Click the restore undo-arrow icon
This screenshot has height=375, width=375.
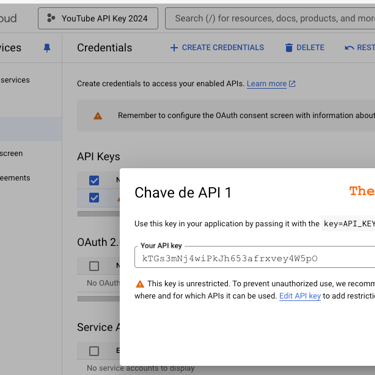[349, 48]
